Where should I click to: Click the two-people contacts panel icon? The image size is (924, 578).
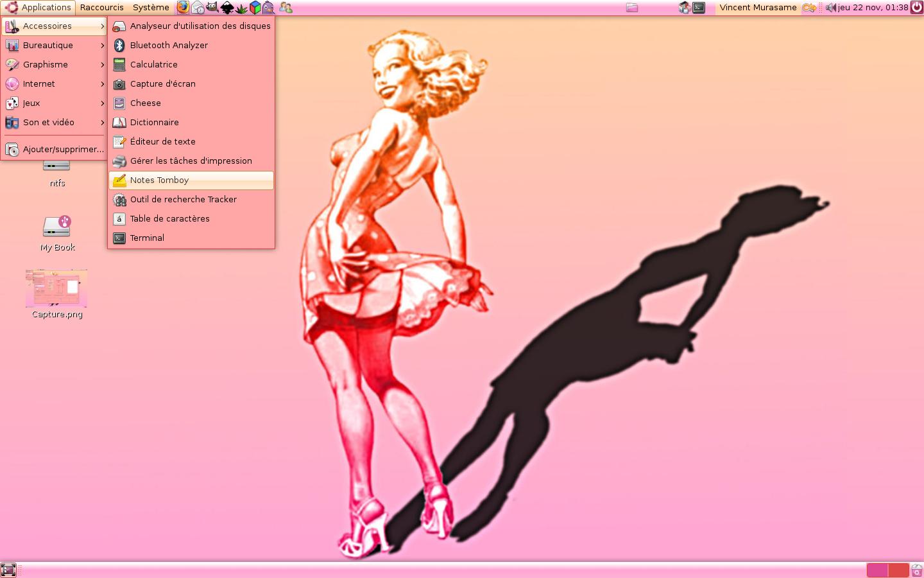coord(286,8)
